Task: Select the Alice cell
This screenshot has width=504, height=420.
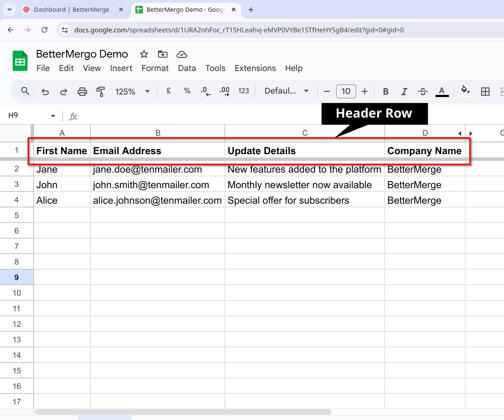Action: click(x=62, y=200)
